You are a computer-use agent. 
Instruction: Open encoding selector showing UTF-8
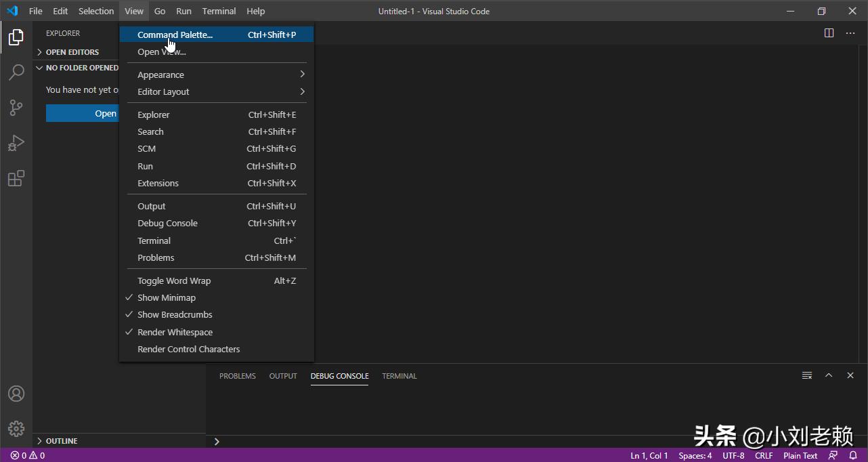pos(733,455)
